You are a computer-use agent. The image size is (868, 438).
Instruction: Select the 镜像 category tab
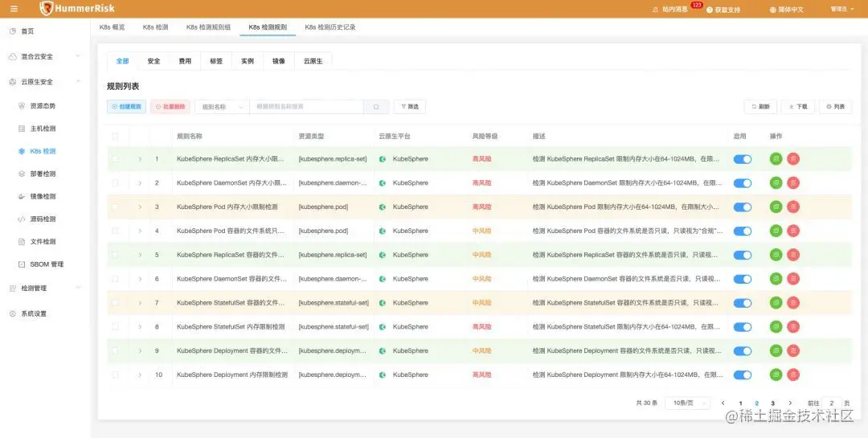278,61
